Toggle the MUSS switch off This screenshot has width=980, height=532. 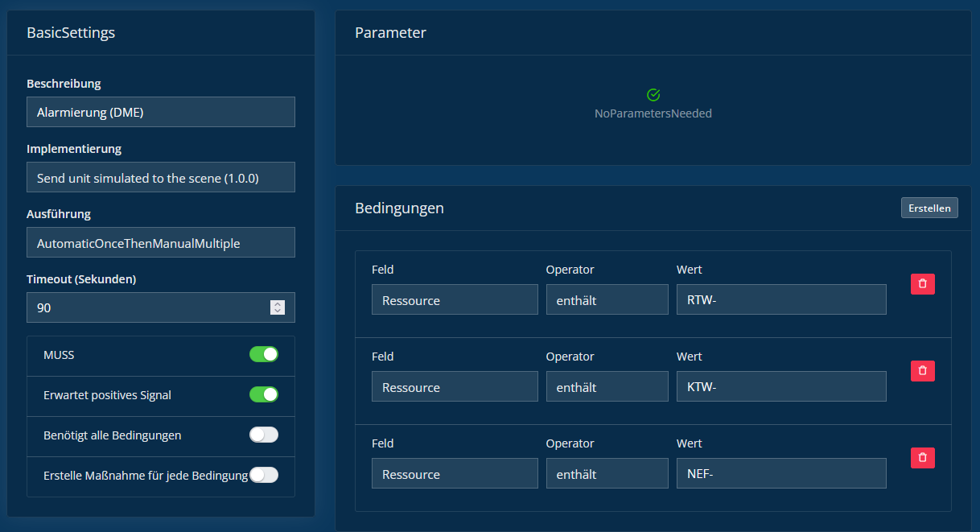pos(263,355)
